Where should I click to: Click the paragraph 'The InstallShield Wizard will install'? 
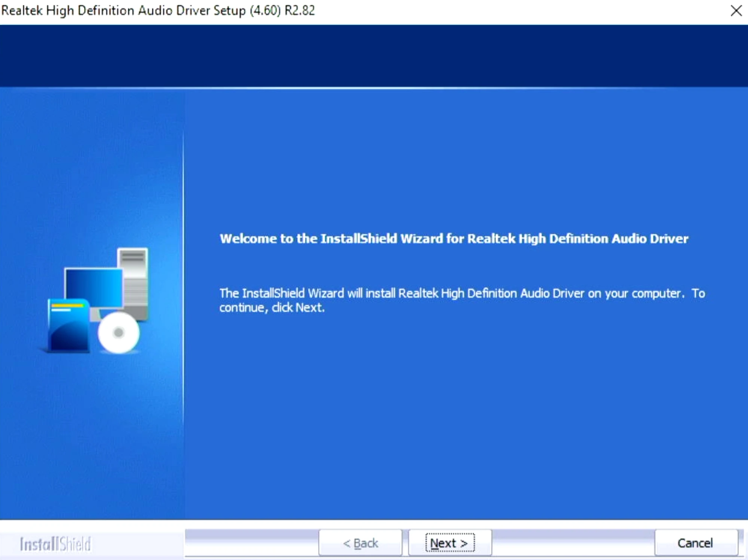click(x=462, y=300)
